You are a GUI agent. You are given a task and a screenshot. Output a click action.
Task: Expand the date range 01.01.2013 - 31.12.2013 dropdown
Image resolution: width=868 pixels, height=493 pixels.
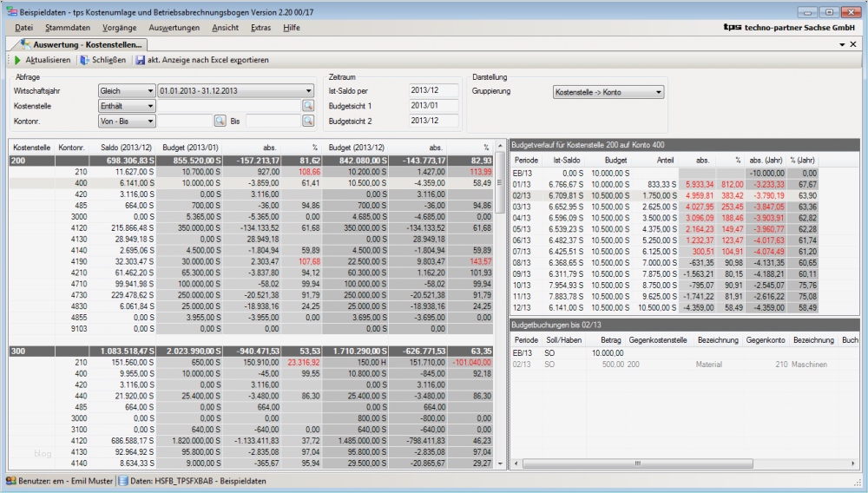point(236,90)
